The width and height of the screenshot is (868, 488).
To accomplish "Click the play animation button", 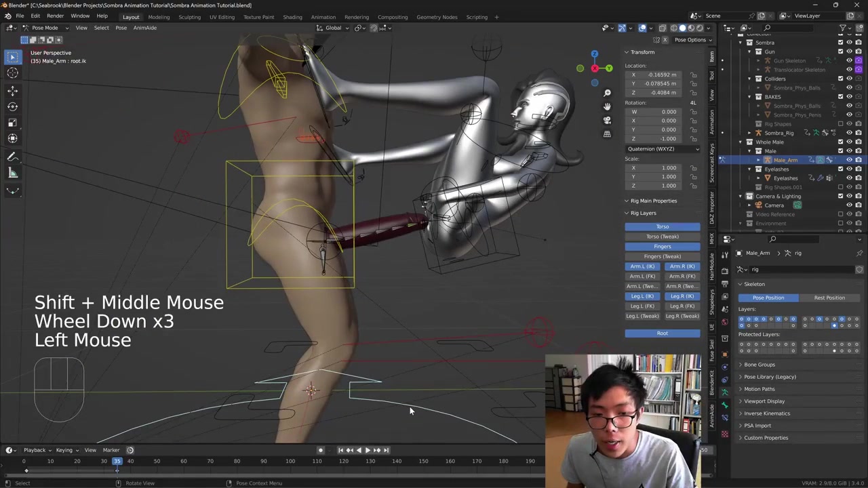I will [x=368, y=450].
